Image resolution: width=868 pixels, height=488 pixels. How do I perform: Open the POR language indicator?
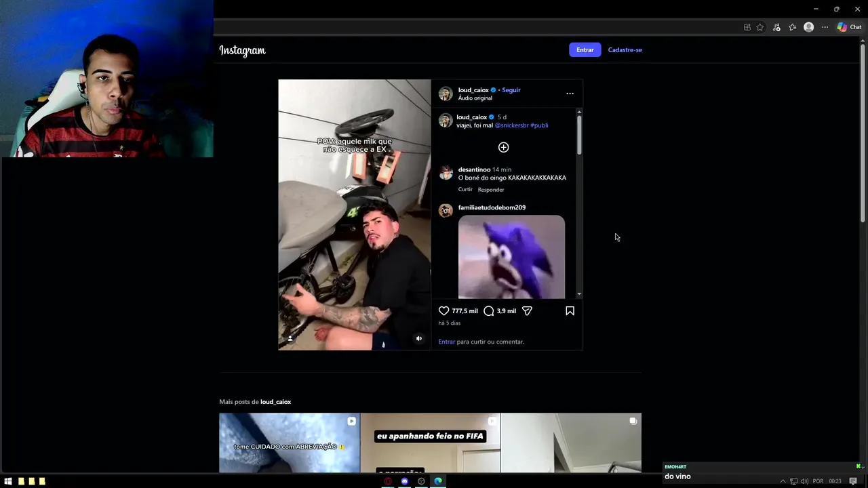click(x=818, y=481)
